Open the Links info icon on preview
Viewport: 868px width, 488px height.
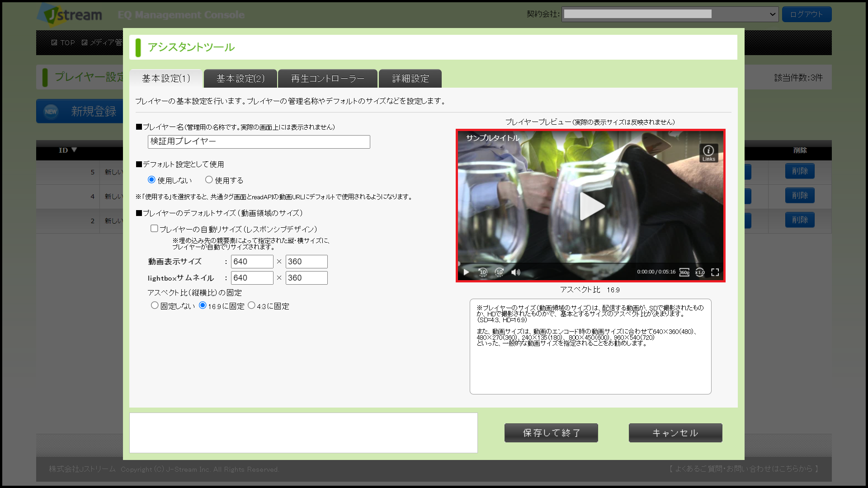[708, 153]
